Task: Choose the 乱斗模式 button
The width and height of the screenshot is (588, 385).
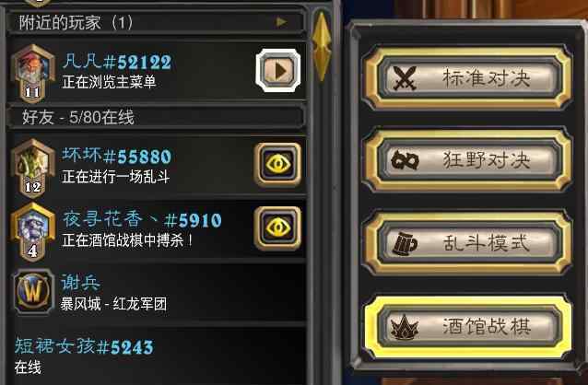Action: coord(469,244)
